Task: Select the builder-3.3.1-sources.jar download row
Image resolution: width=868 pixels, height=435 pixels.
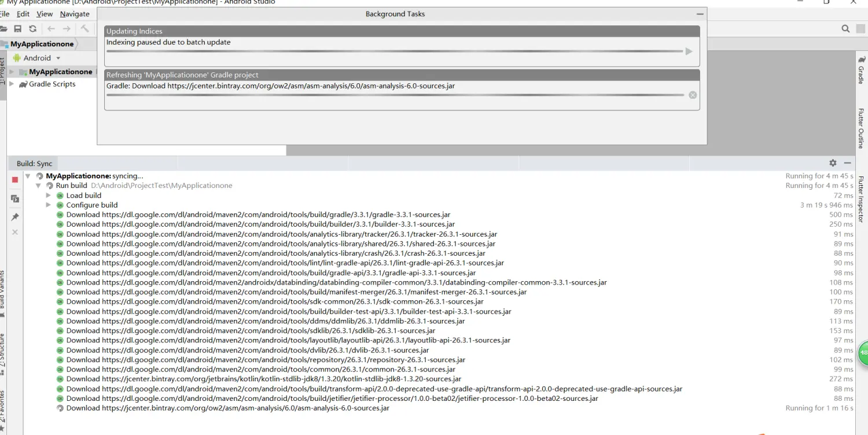Action: pos(260,224)
